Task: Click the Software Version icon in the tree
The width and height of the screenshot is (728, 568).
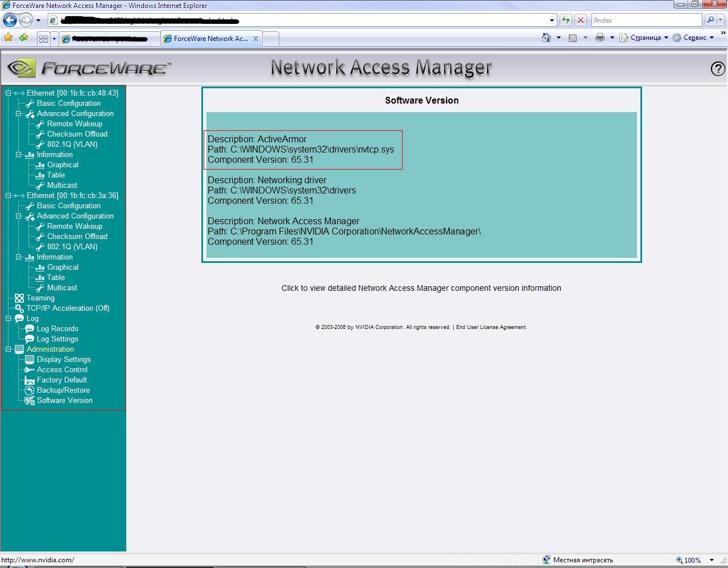Action: [30, 401]
